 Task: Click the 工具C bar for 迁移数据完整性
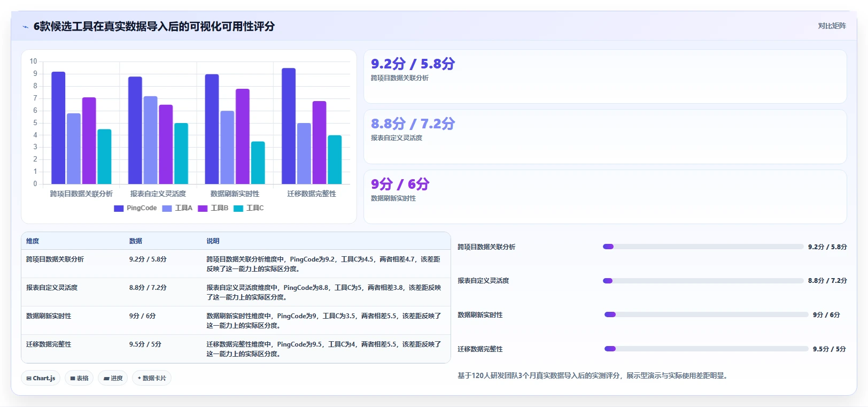pyautogui.click(x=335, y=159)
